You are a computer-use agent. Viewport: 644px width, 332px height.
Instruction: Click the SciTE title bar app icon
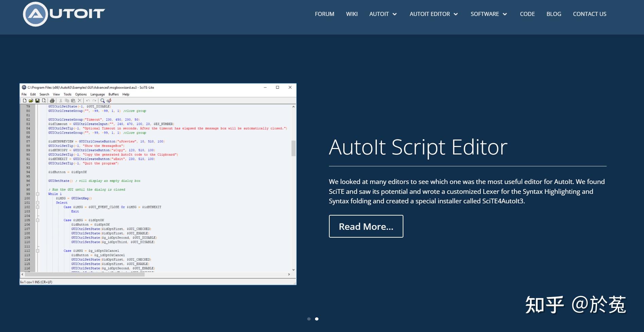coord(24,87)
